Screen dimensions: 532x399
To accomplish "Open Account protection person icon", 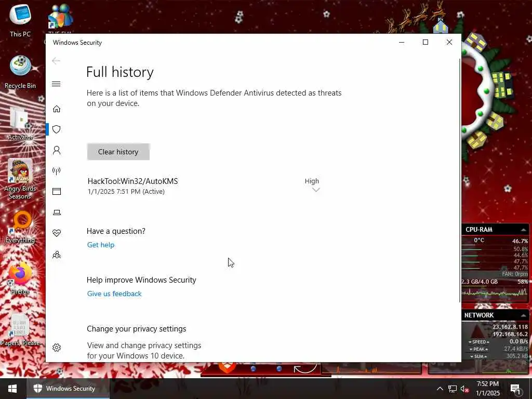I will tap(57, 150).
